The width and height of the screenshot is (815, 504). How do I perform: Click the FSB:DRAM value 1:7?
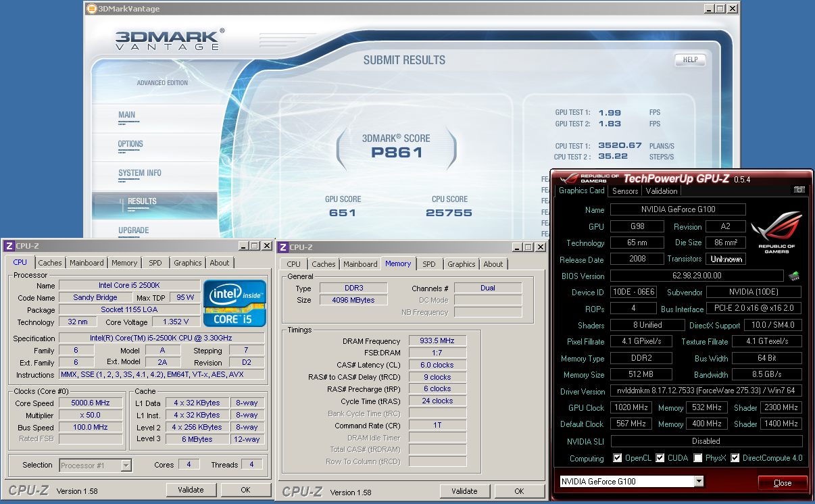pos(437,353)
